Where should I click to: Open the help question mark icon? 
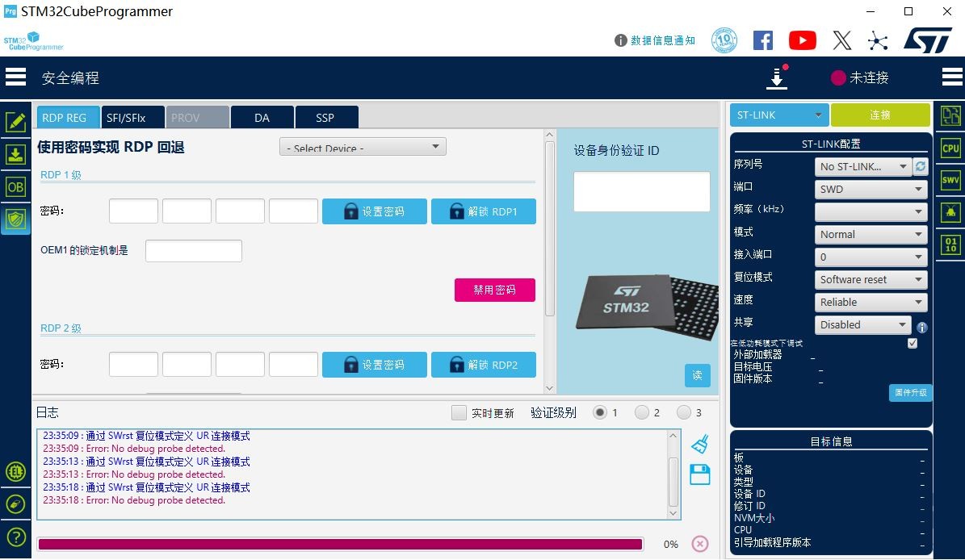pyautogui.click(x=15, y=537)
